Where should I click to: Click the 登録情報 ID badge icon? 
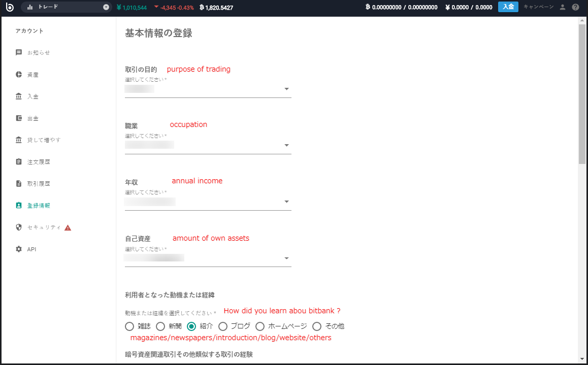pyautogui.click(x=19, y=206)
